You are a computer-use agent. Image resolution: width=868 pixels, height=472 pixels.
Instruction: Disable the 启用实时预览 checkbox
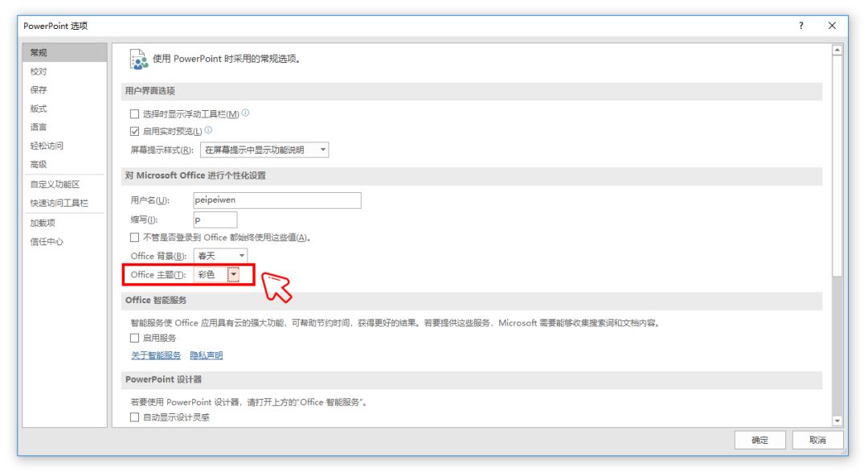[133, 131]
